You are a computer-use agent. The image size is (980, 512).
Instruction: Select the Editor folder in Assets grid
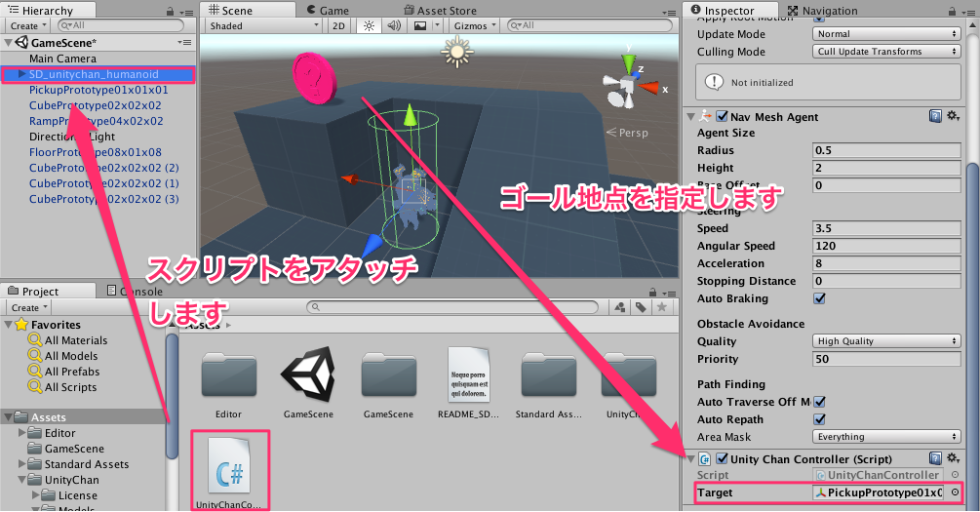pos(229,375)
